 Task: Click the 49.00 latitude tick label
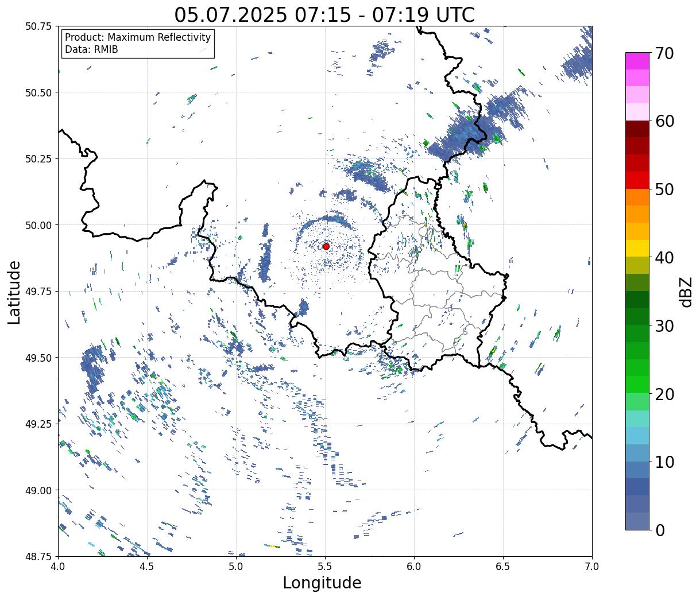(38, 490)
